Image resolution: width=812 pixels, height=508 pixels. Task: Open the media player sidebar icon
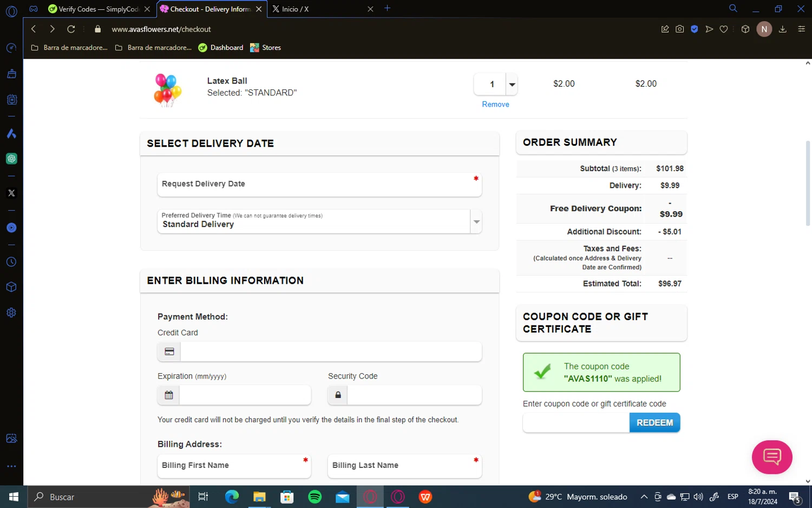point(11,227)
